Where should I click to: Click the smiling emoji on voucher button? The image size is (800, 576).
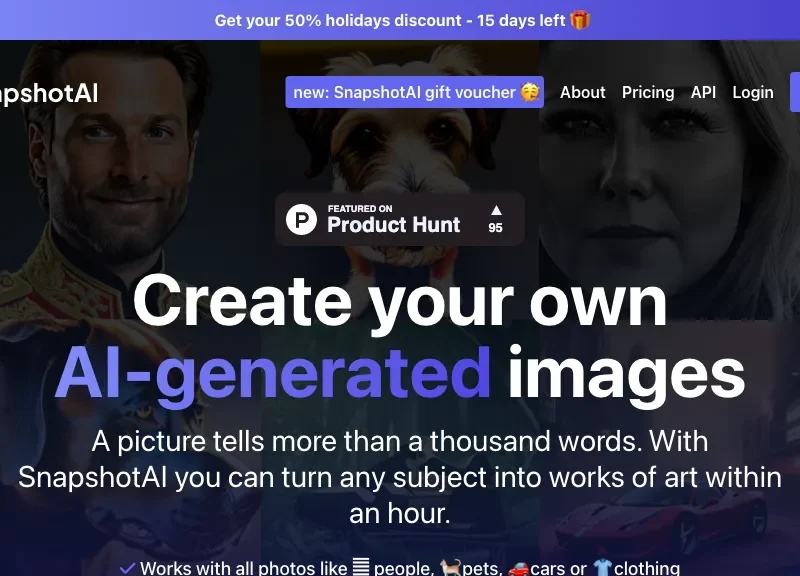[530, 92]
